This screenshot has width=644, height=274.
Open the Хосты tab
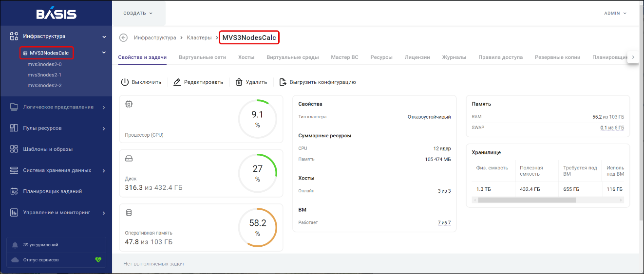tap(246, 57)
